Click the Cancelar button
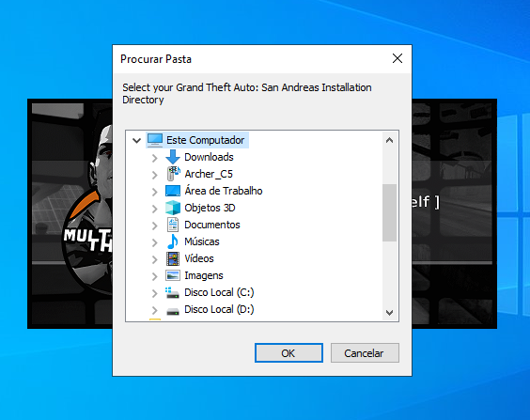530x420 pixels. [365, 353]
